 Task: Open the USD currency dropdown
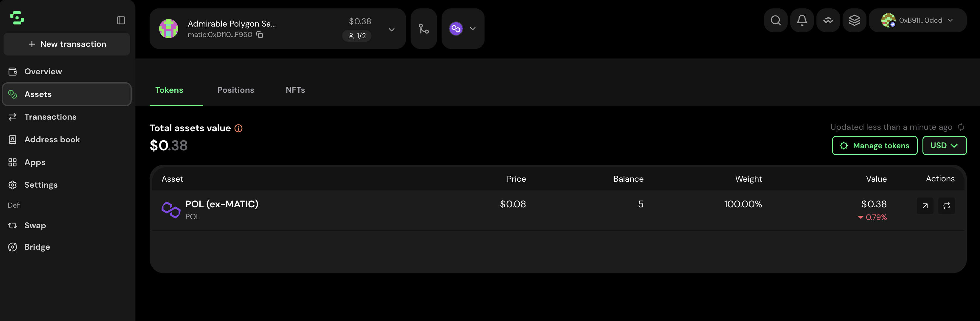pos(944,146)
